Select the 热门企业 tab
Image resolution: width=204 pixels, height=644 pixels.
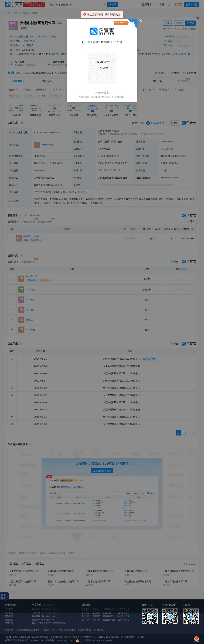tap(26, 563)
